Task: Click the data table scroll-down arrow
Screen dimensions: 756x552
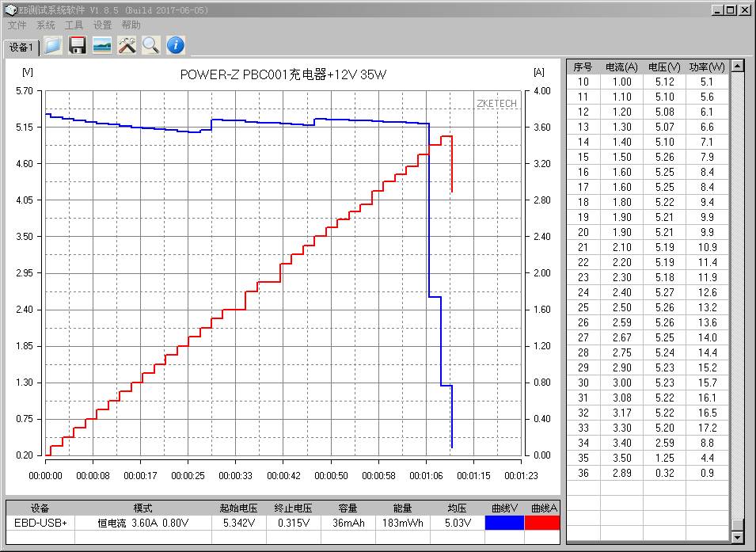Action: tap(737, 537)
